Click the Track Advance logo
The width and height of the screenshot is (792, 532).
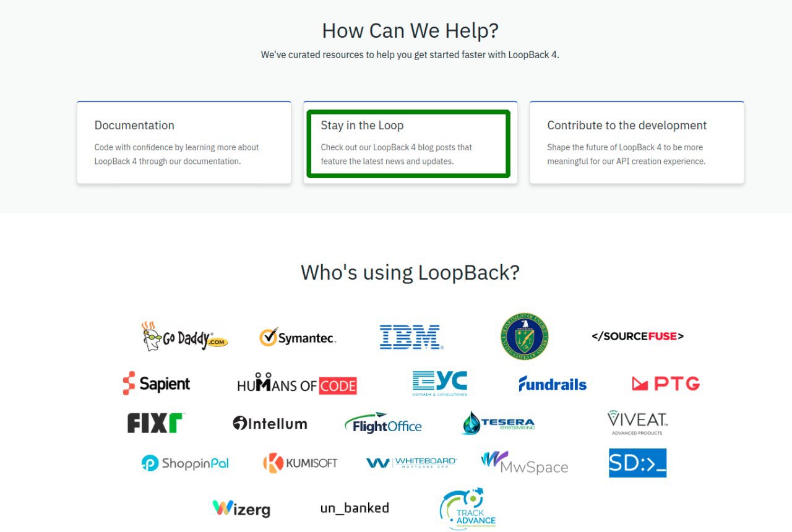point(468,509)
